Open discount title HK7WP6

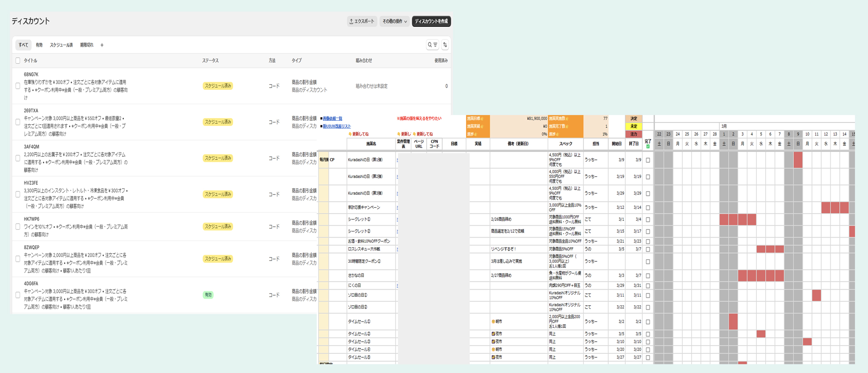coord(32,219)
